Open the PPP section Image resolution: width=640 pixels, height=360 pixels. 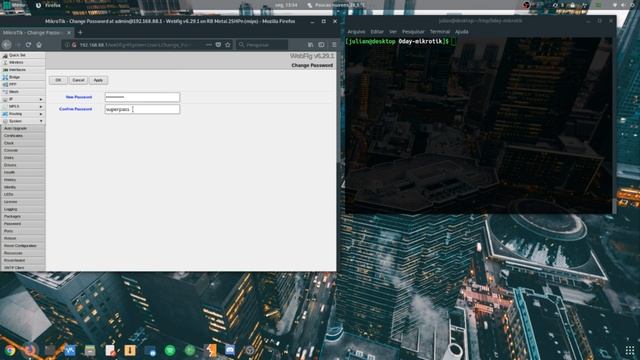click(22, 84)
